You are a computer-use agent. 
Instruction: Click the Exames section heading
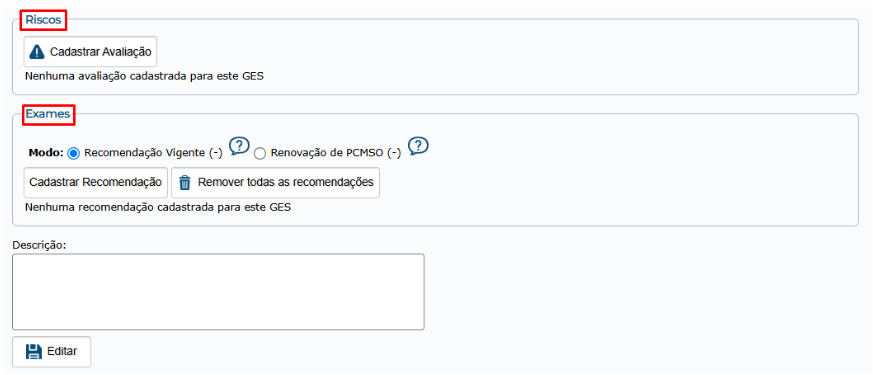[47, 115]
